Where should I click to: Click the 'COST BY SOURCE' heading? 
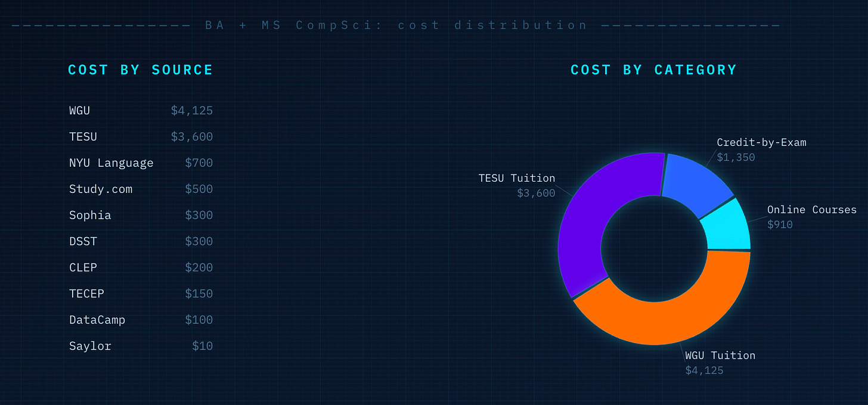141,70
